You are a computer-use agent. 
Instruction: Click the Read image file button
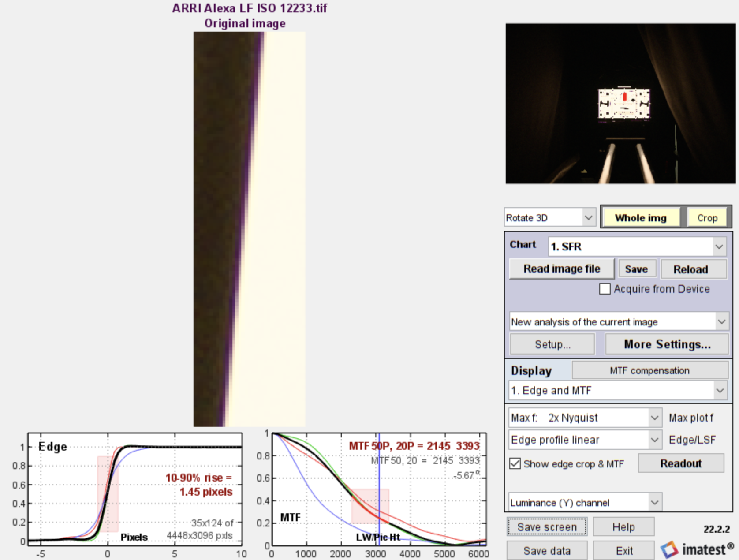point(561,269)
